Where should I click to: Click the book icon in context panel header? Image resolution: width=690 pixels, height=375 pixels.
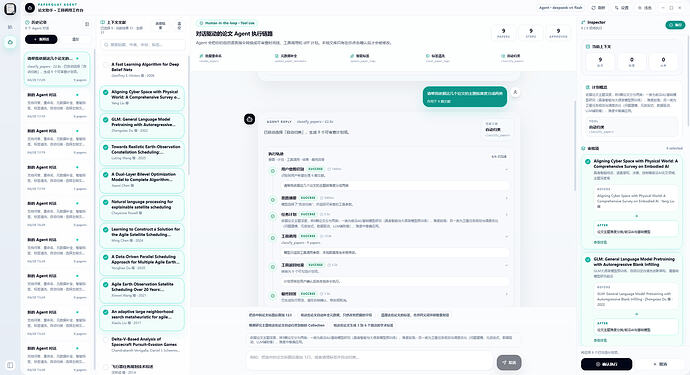[x=103, y=22]
